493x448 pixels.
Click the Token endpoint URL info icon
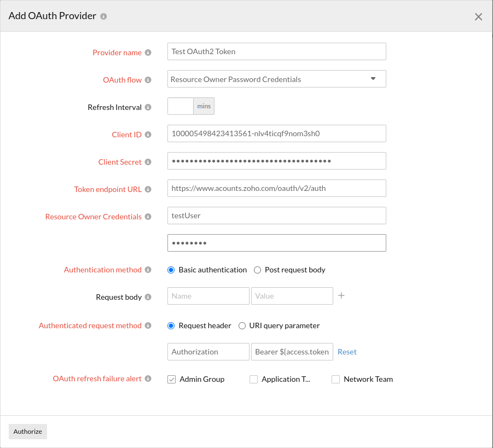[148, 189]
